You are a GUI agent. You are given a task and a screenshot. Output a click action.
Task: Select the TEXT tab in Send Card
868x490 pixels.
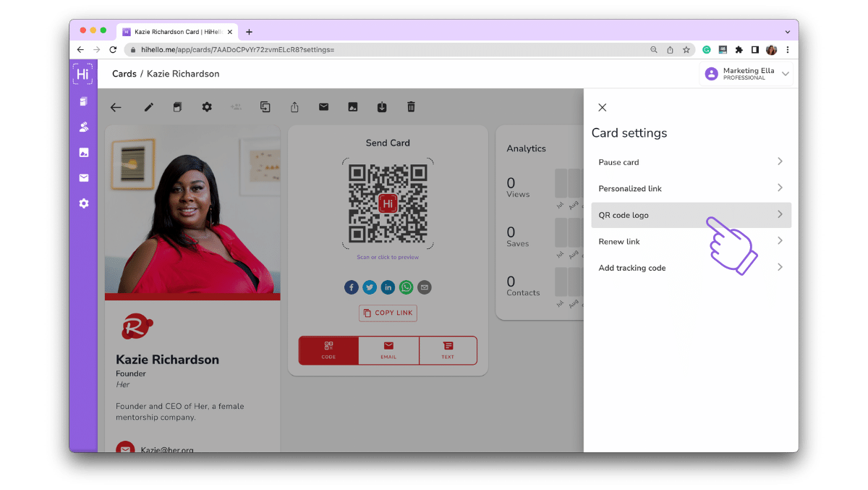point(448,350)
